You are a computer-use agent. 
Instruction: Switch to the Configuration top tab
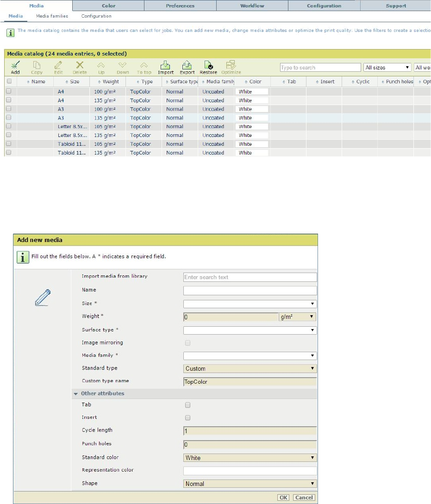[x=324, y=6]
